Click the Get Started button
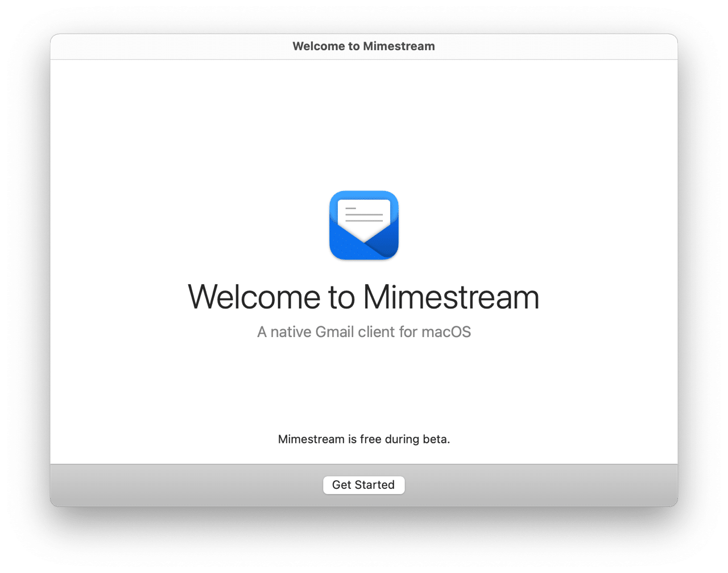Image resolution: width=728 pixels, height=573 pixels. [363, 485]
